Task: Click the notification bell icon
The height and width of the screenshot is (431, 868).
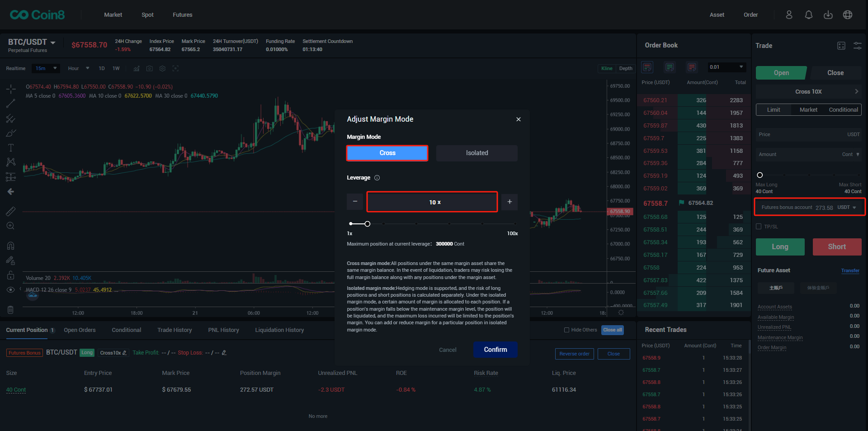Action: tap(808, 15)
